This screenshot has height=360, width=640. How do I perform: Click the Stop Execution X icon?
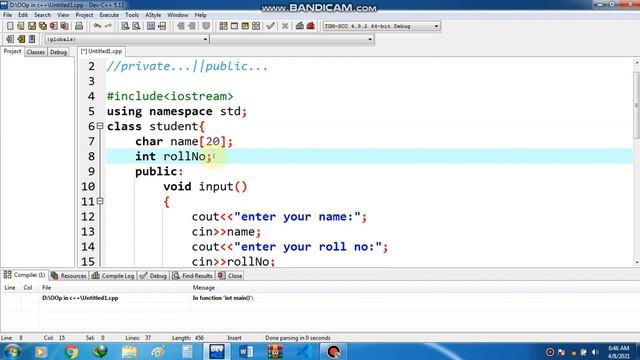[x=285, y=26]
